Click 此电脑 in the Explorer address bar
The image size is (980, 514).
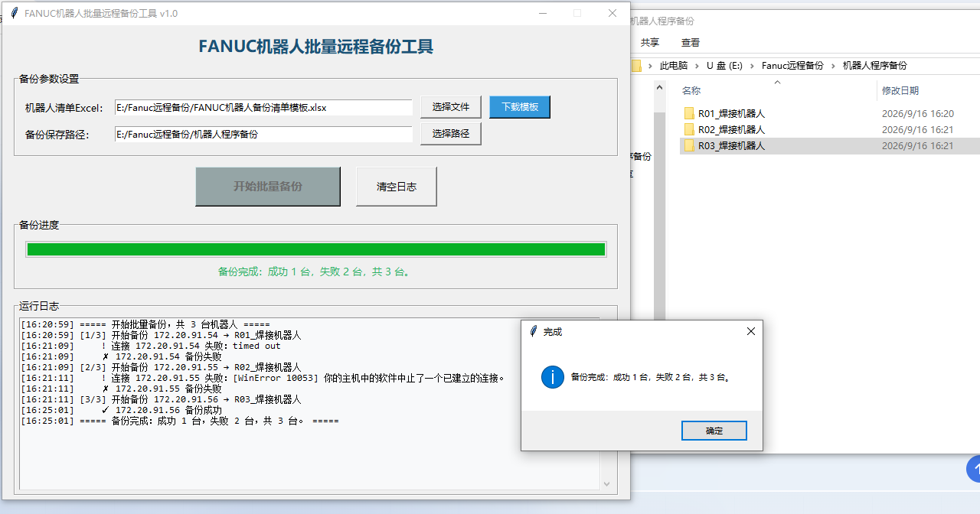(x=674, y=66)
